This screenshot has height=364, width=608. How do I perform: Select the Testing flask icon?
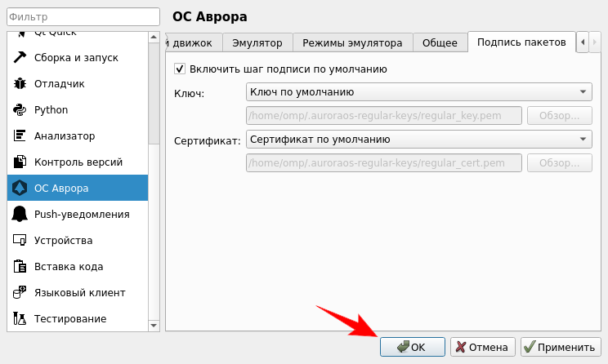[20, 318]
